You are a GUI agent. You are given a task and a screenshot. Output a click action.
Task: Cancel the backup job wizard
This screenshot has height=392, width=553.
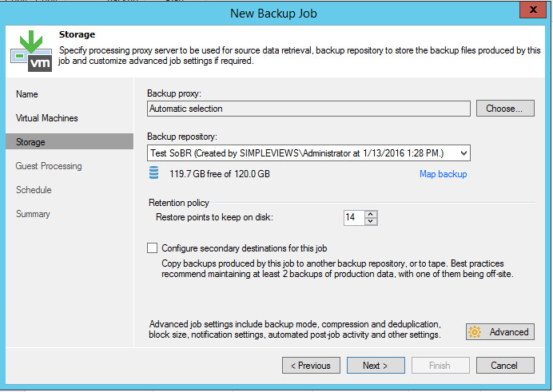point(504,366)
